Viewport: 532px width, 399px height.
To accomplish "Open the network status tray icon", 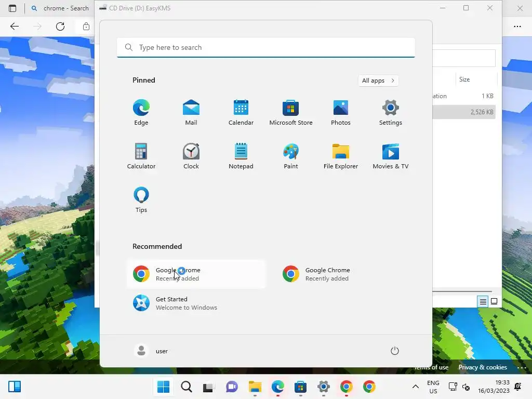I will [453, 387].
